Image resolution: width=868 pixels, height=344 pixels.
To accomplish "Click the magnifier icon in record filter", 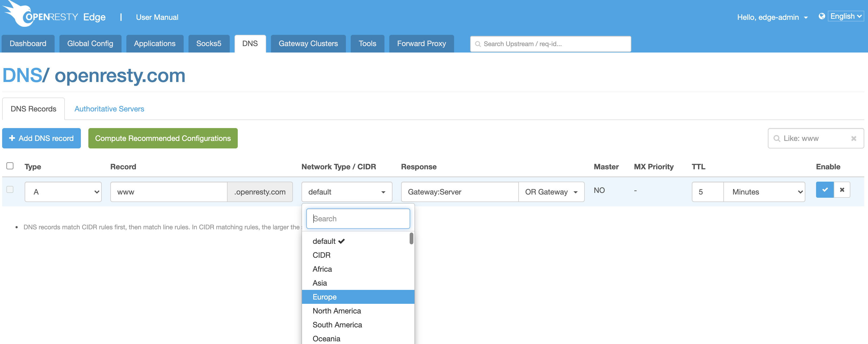I will point(777,139).
